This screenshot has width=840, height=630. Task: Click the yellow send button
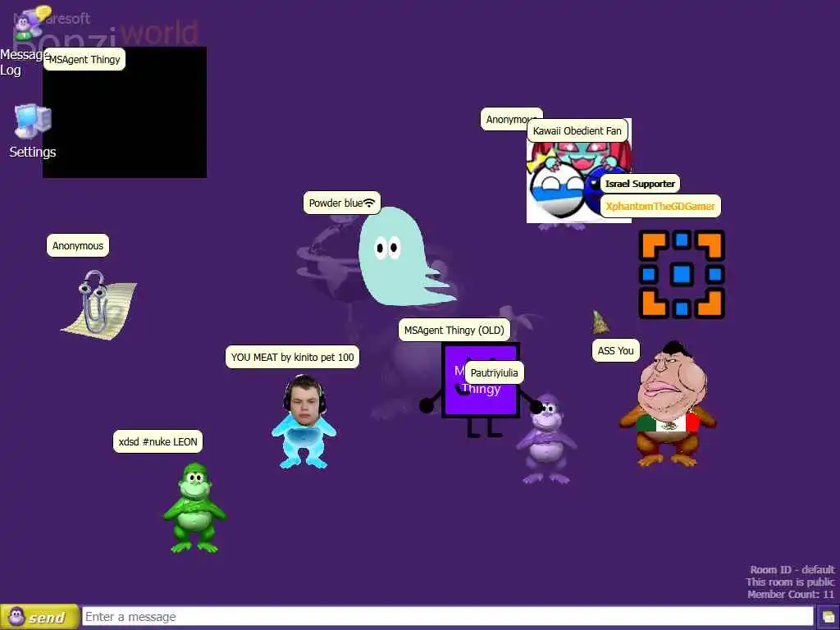point(39,617)
